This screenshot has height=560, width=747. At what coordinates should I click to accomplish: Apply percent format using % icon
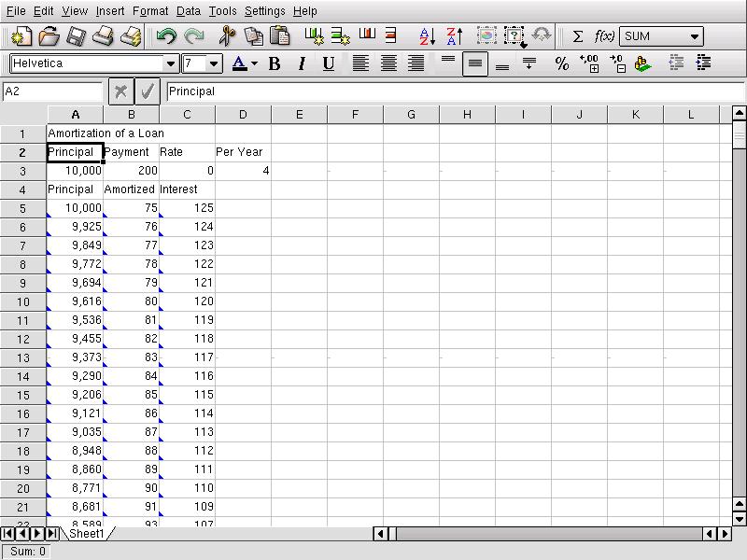561,63
